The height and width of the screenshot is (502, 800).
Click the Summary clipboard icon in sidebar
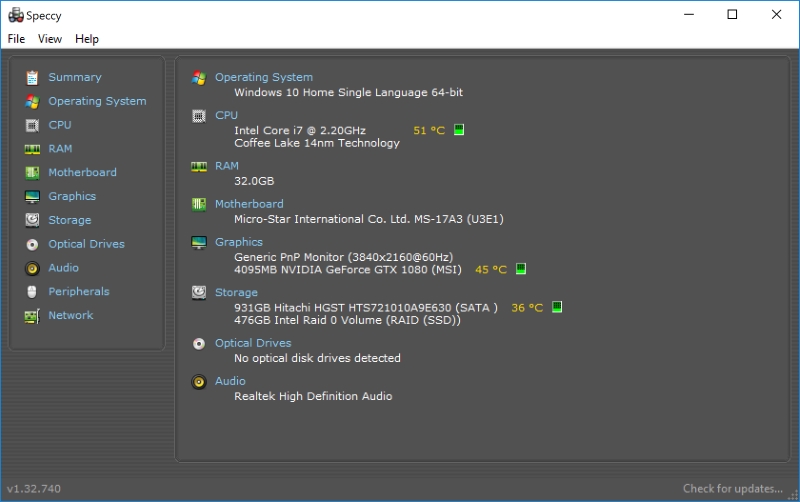click(32, 78)
